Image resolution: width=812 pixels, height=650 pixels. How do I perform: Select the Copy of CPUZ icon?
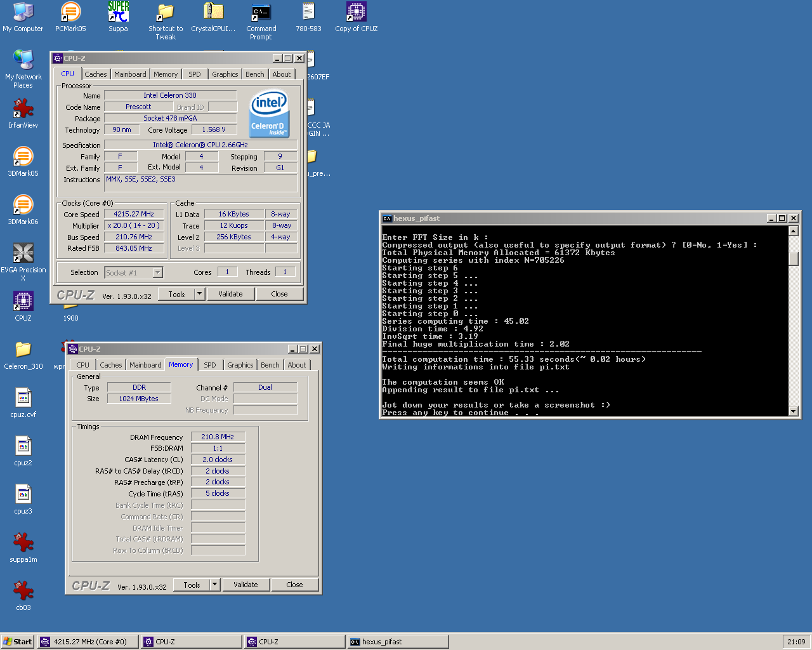[x=356, y=17]
